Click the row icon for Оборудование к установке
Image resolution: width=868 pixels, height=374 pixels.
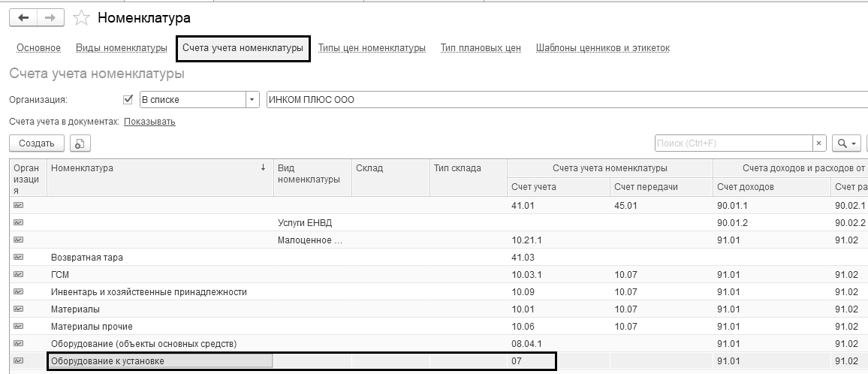point(18,361)
